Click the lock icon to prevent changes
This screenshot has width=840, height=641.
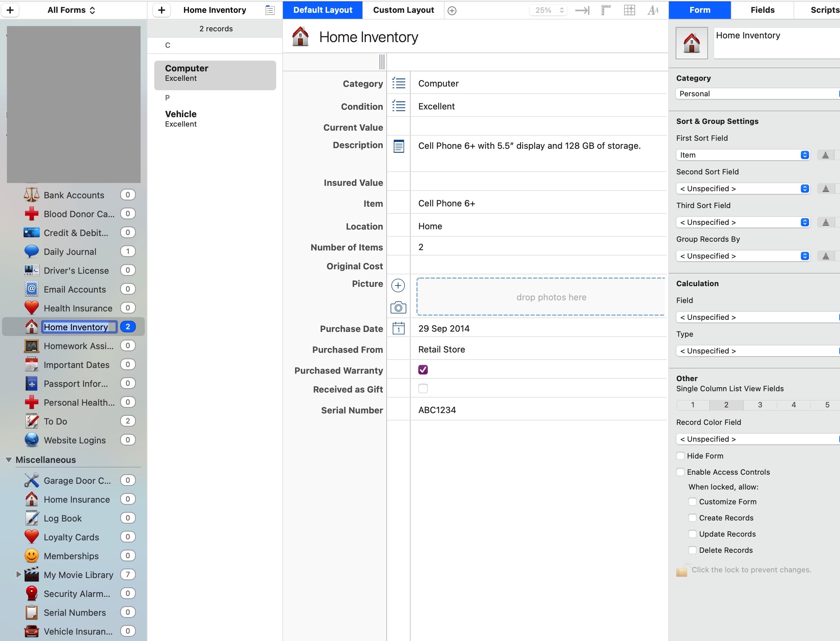click(682, 570)
